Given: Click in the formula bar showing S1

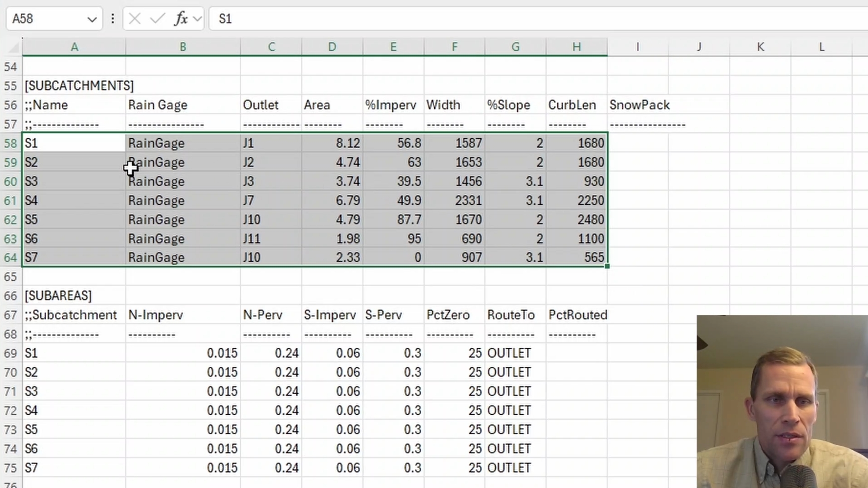Looking at the screenshot, I should pyautogui.click(x=538, y=19).
